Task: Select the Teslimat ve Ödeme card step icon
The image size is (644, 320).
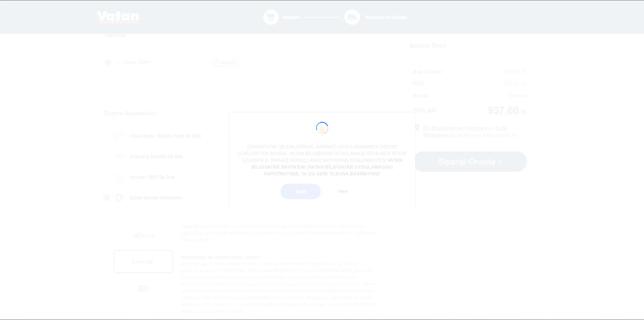Action: coord(352,17)
